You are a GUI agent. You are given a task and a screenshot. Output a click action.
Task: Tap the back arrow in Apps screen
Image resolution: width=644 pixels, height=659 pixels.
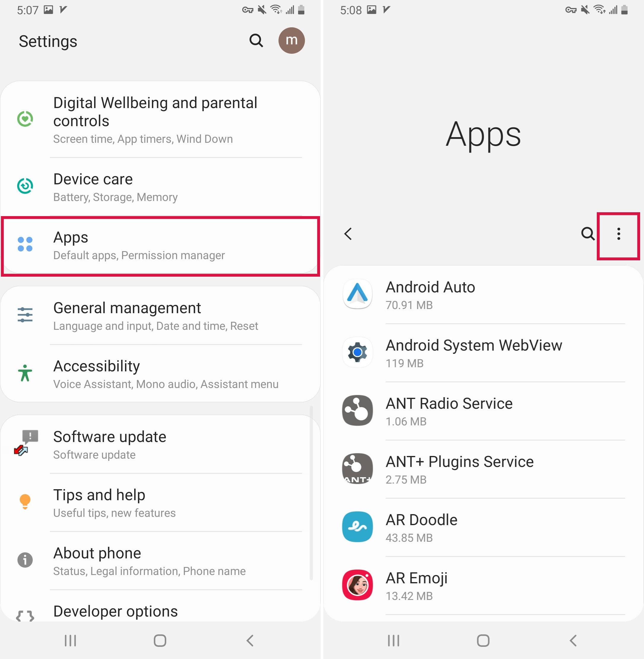point(349,233)
